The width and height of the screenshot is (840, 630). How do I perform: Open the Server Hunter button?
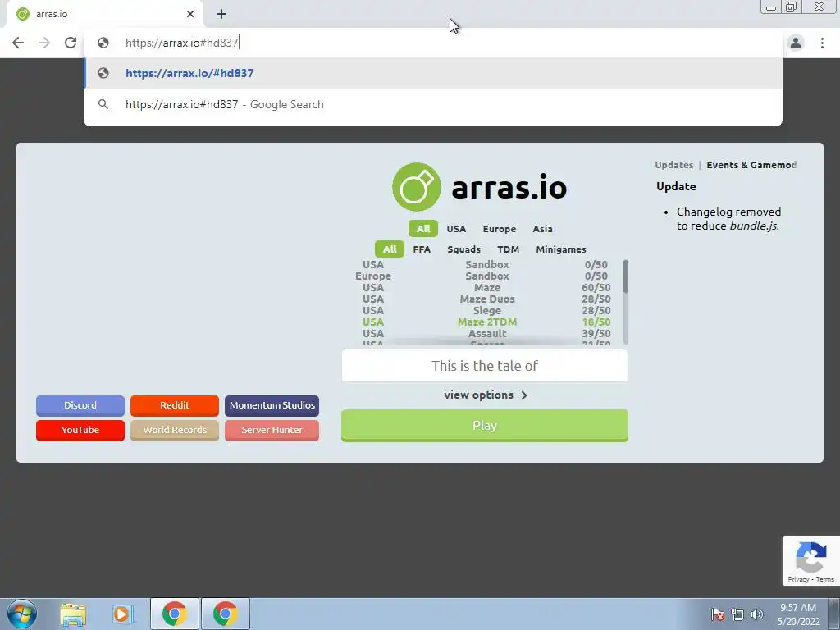[x=272, y=430]
